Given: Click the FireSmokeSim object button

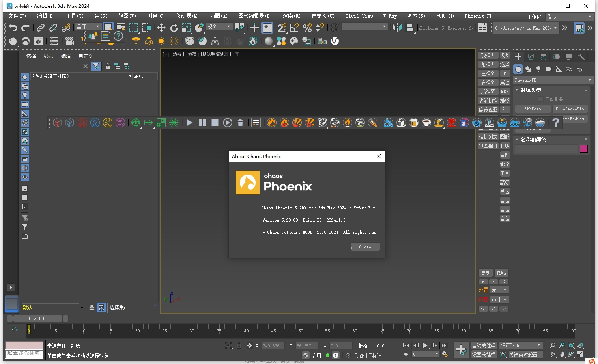Looking at the screenshot, I should pyautogui.click(x=570, y=109).
